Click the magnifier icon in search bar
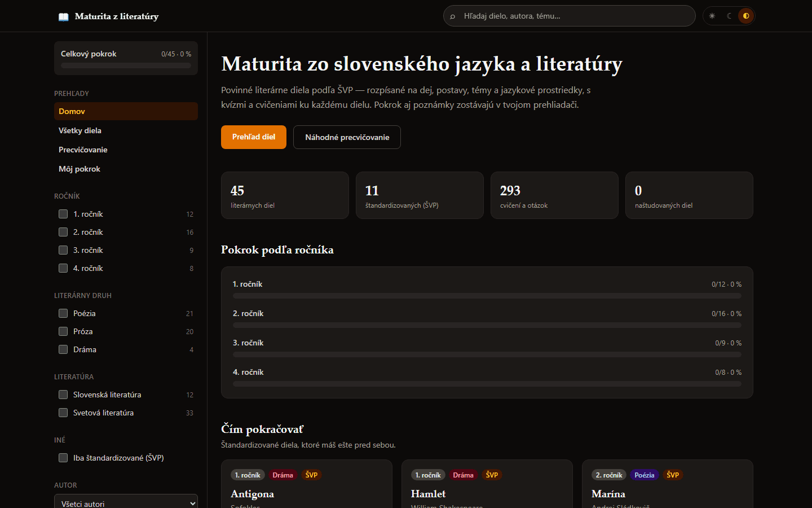 tap(452, 16)
